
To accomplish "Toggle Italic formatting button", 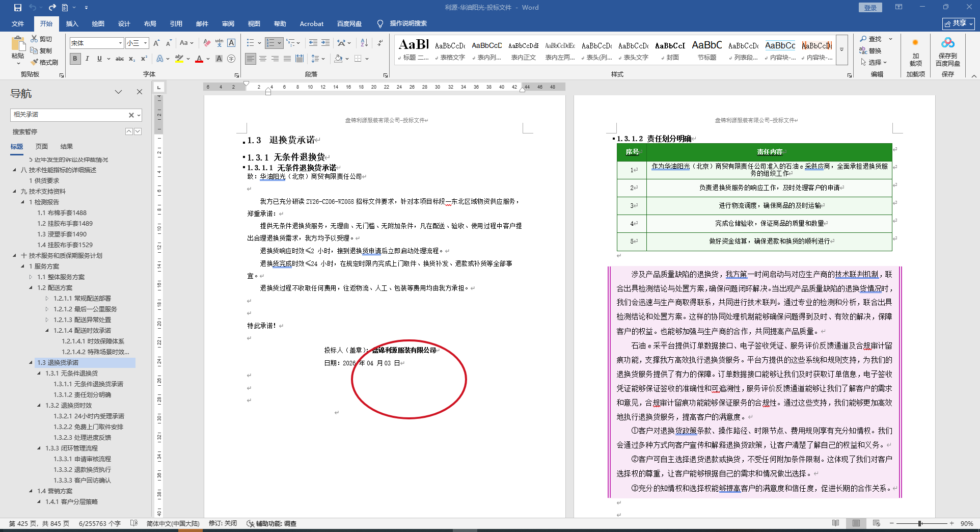I will tap(87, 59).
